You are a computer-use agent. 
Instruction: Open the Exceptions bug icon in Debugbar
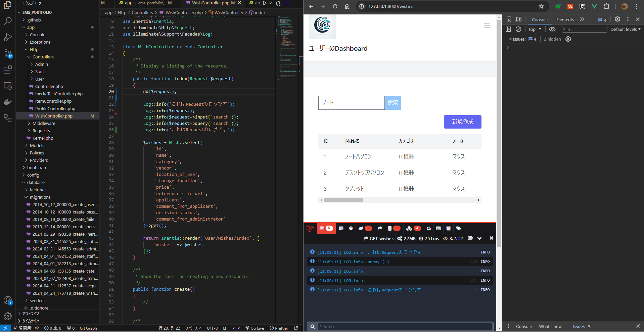(x=351, y=228)
